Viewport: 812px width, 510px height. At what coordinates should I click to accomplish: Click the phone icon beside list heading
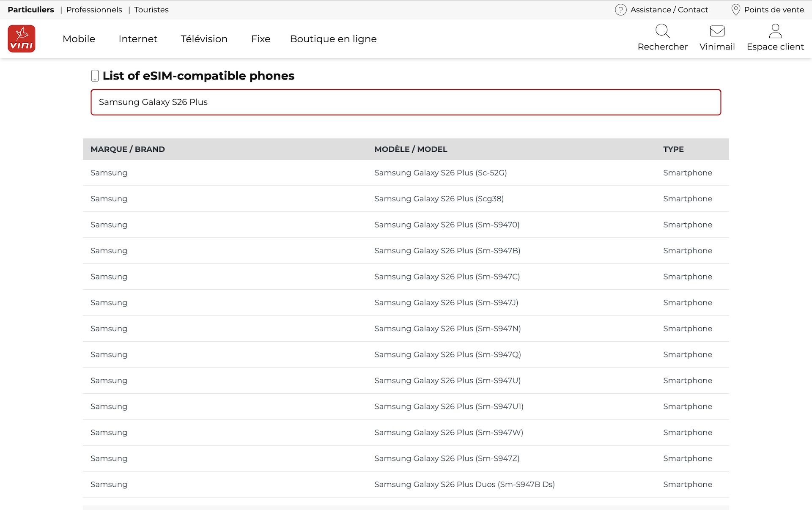coord(95,76)
